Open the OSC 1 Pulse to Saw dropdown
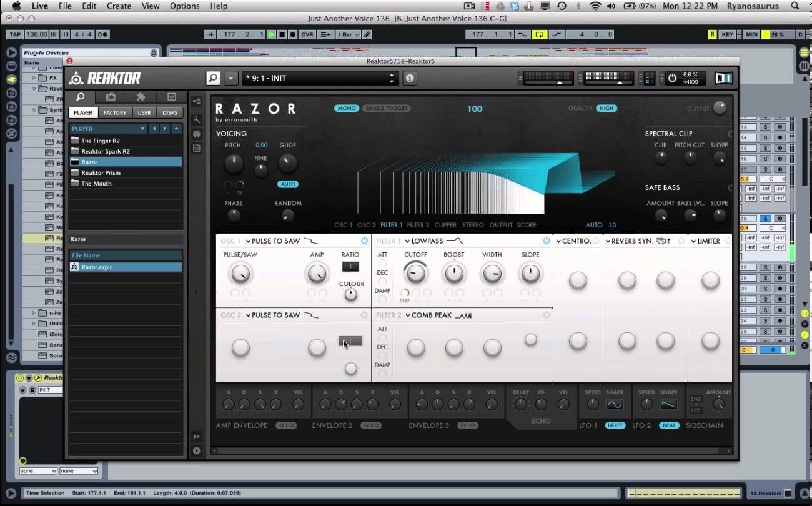The image size is (812, 506). click(x=273, y=241)
